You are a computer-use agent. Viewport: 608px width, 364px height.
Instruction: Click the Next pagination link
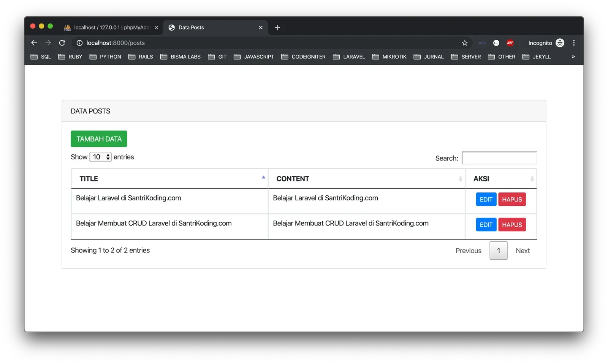pyautogui.click(x=522, y=251)
